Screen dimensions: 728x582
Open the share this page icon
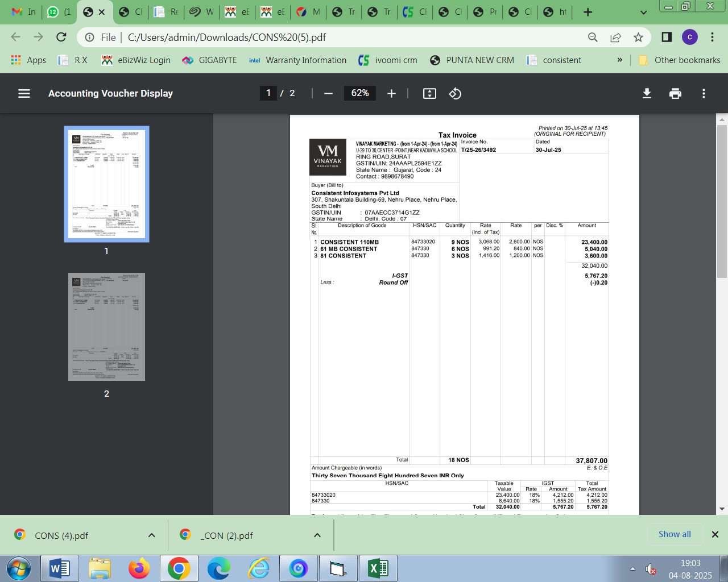pos(615,38)
